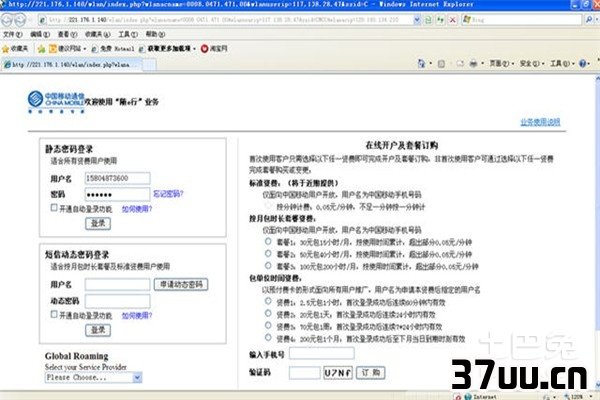Open the 帮助(H) menu
The height and width of the screenshot is (400, 600).
[x=155, y=34]
